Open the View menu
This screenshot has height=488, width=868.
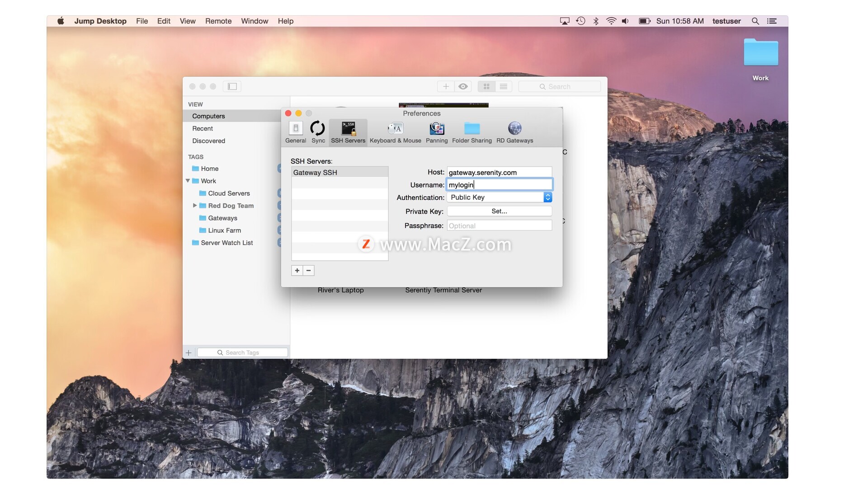[x=188, y=21]
